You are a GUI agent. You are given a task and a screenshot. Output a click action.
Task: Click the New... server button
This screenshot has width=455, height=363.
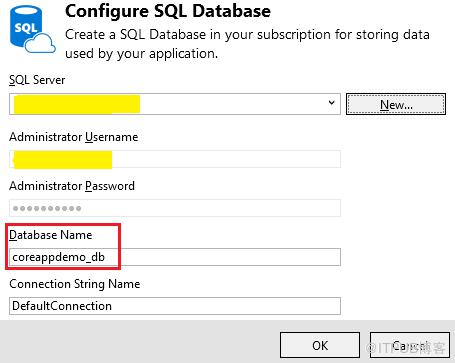pos(396,104)
